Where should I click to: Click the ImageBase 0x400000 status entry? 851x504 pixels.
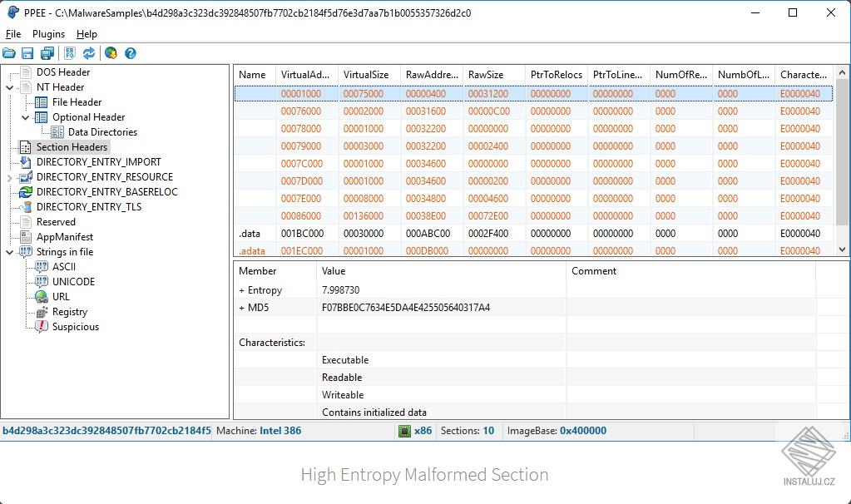557,431
